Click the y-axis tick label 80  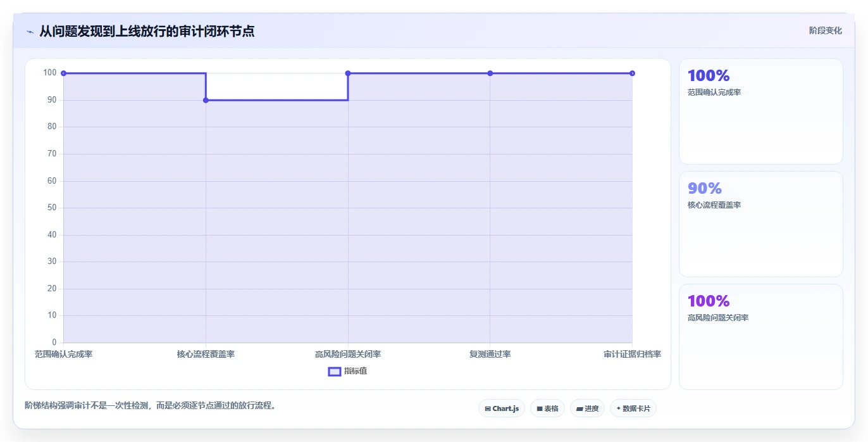(x=52, y=127)
